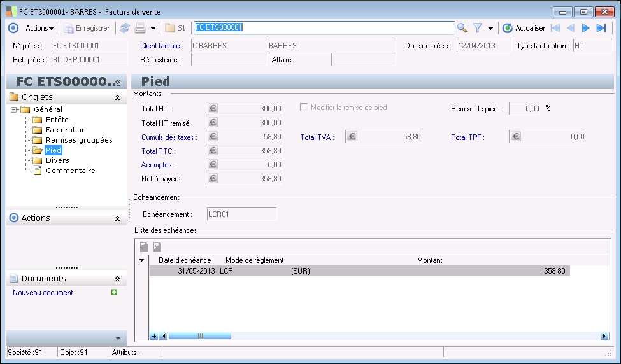Go to the next record arrow
621x364 pixels.
click(x=585, y=28)
